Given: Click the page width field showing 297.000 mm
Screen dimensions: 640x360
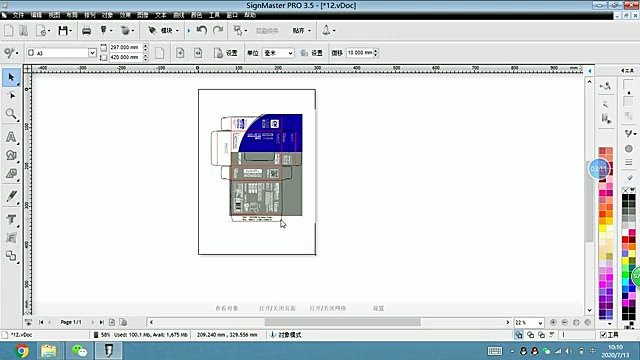Looking at the screenshot, I should [126, 47].
